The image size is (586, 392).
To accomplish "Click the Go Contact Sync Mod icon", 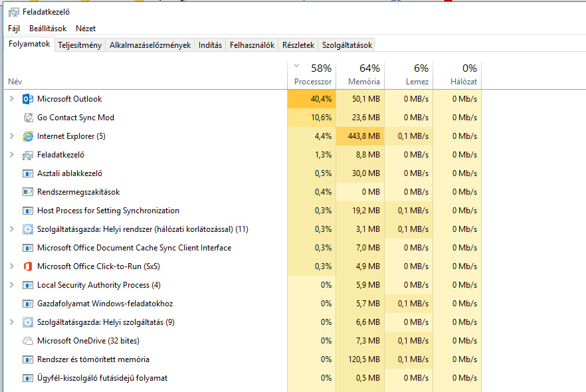I will click(x=28, y=118).
